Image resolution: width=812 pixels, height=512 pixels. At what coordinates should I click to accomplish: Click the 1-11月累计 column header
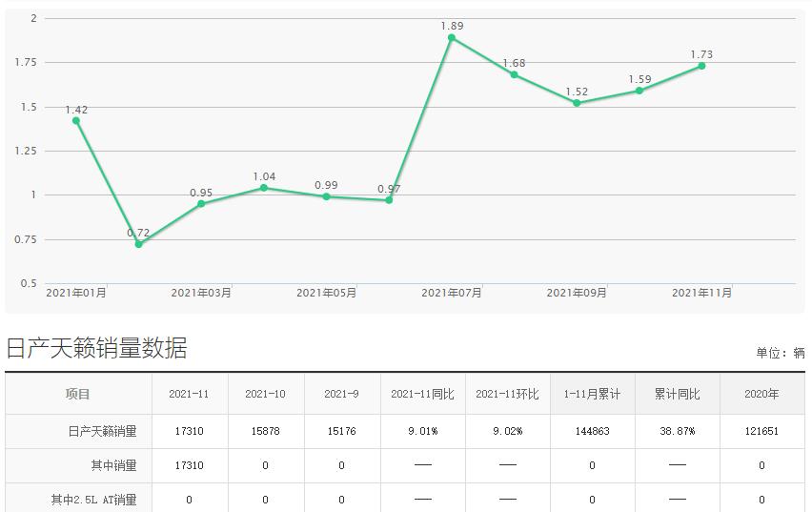(592, 394)
